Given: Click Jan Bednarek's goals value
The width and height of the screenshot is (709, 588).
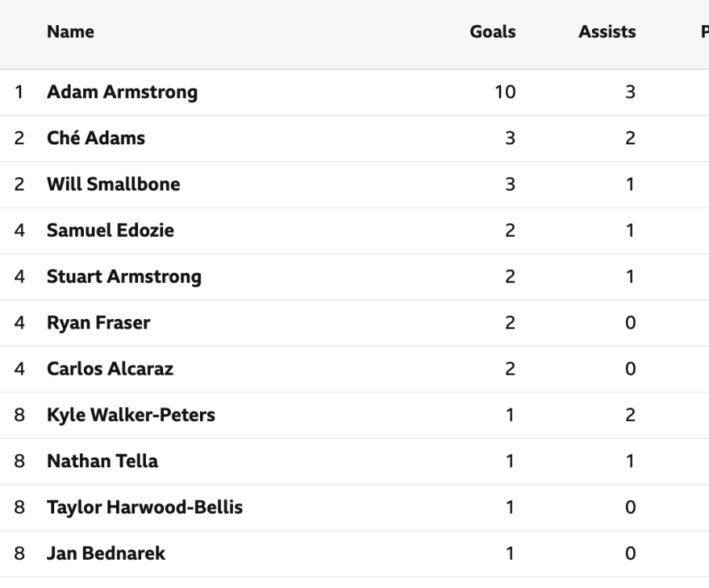Looking at the screenshot, I should coord(511,554).
